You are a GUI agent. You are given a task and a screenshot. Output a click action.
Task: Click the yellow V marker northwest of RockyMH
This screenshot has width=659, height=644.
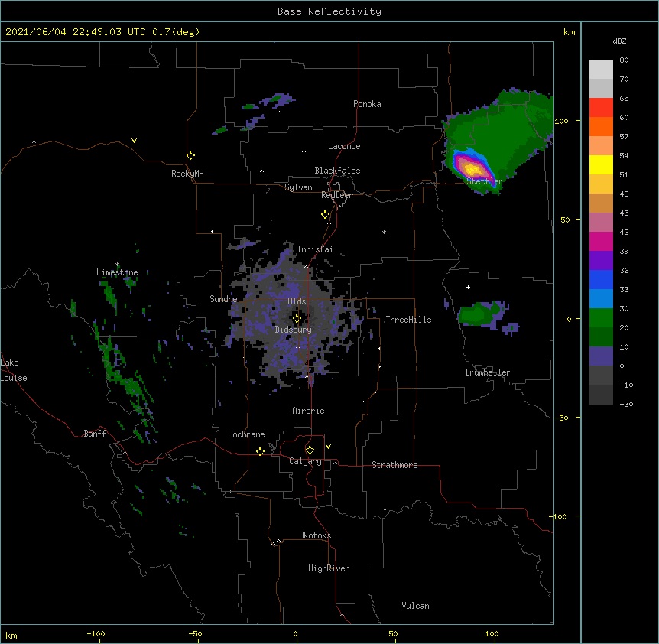coord(134,141)
